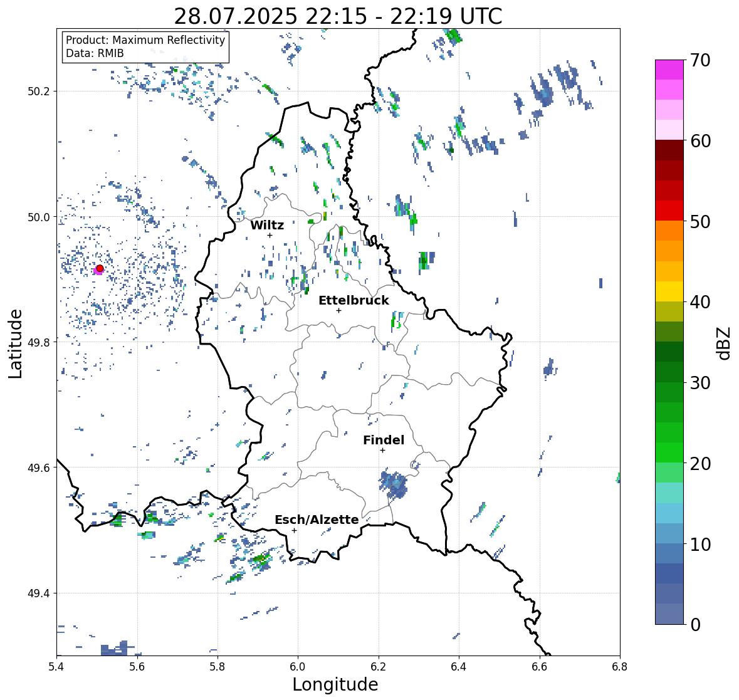
Task: Click the 20 tick on colorbar
Action: (700, 464)
